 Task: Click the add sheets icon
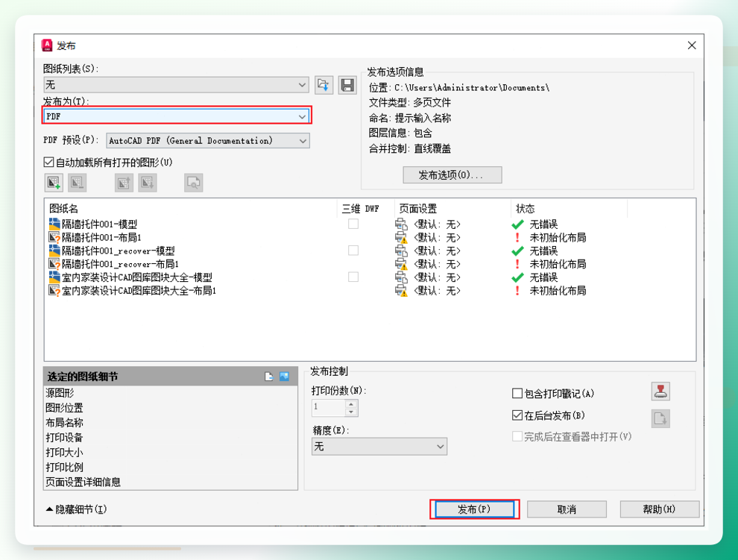(54, 183)
